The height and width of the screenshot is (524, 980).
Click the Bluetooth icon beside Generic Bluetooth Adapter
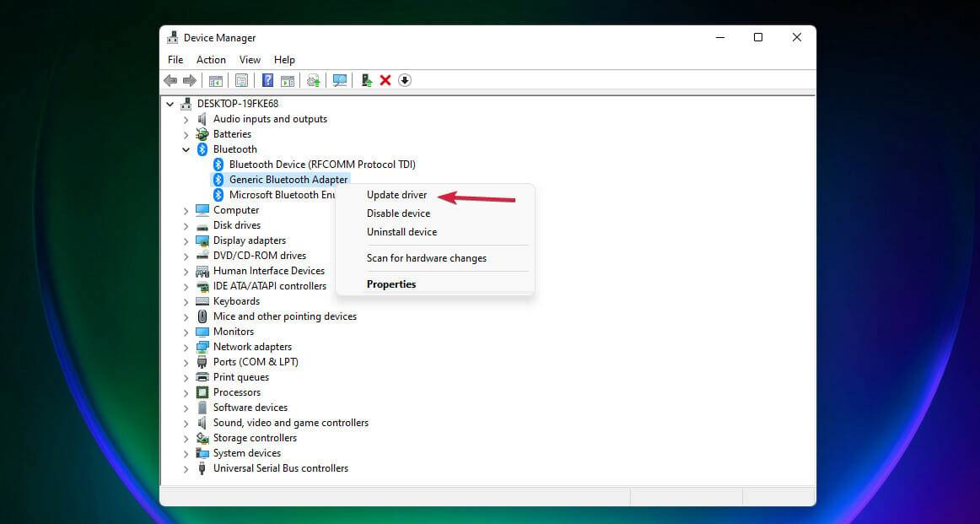(217, 179)
